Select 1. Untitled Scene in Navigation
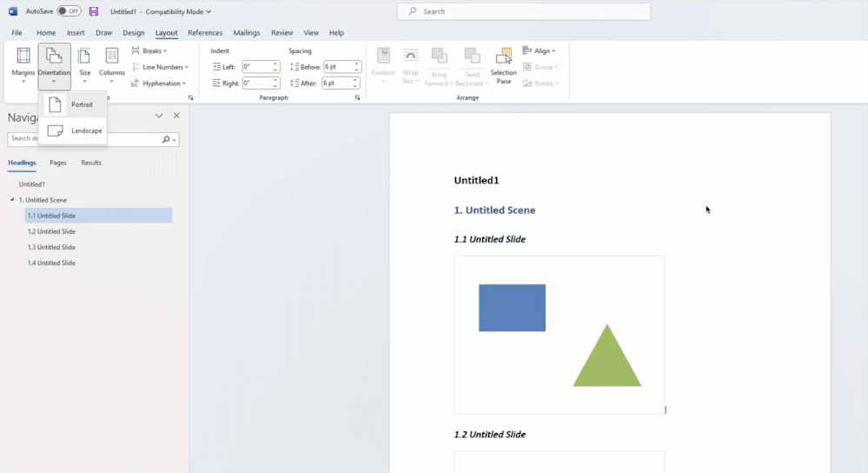 tap(43, 200)
